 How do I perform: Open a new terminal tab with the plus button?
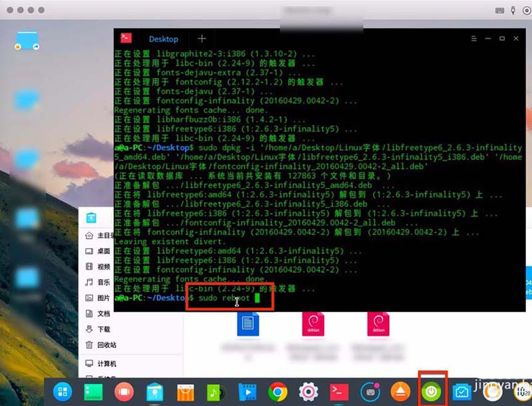point(201,39)
